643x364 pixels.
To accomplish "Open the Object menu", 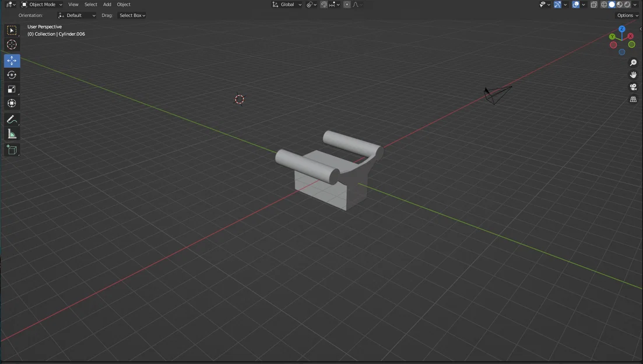I will (123, 4).
